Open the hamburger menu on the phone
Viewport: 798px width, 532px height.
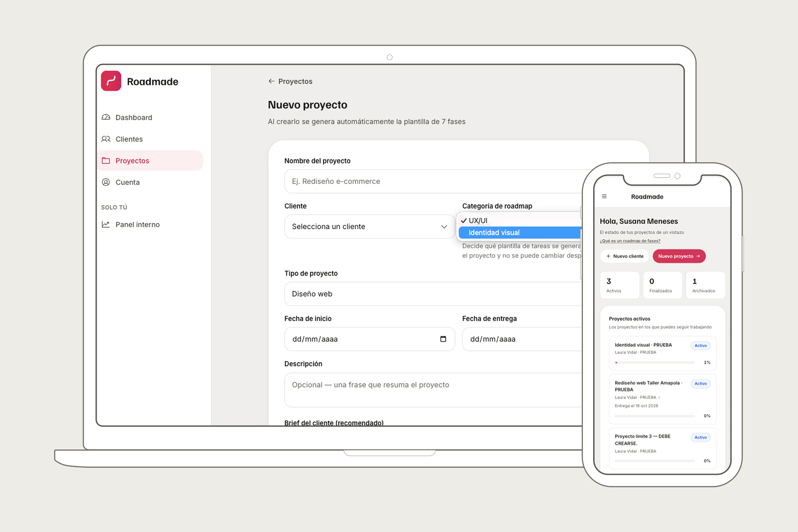pos(604,196)
